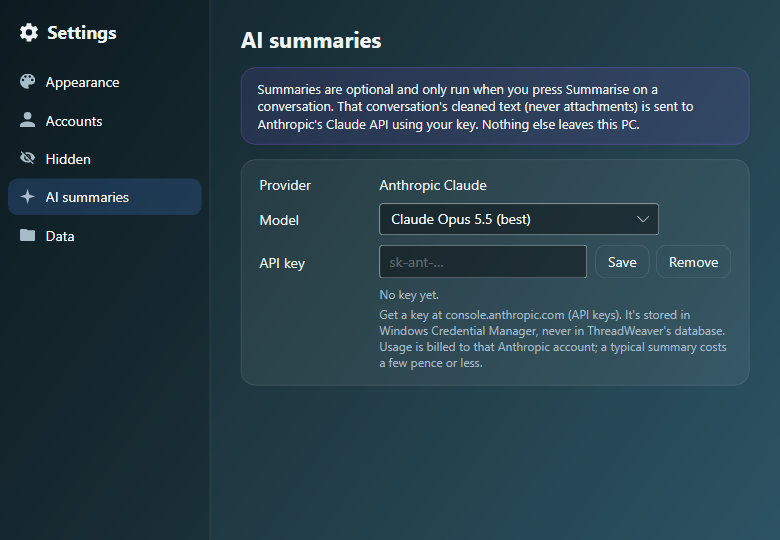Click the 'AI summaries' page heading
The image size is (780, 540).
point(311,40)
